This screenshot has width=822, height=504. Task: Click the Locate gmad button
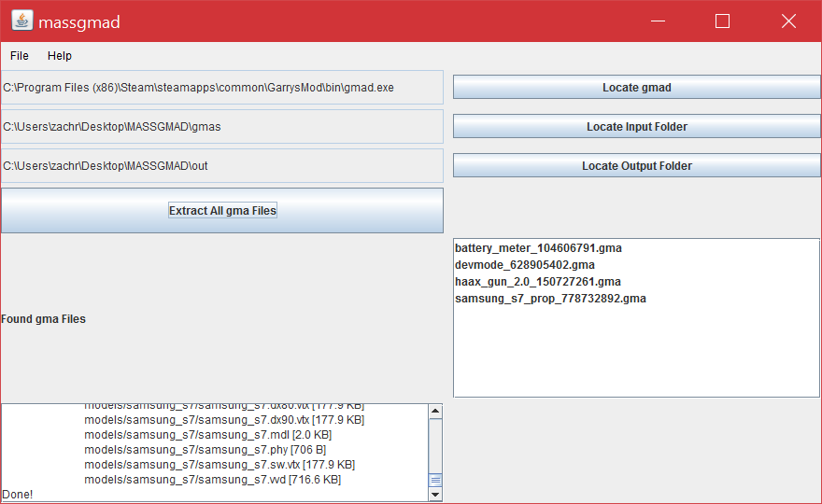[636, 88]
